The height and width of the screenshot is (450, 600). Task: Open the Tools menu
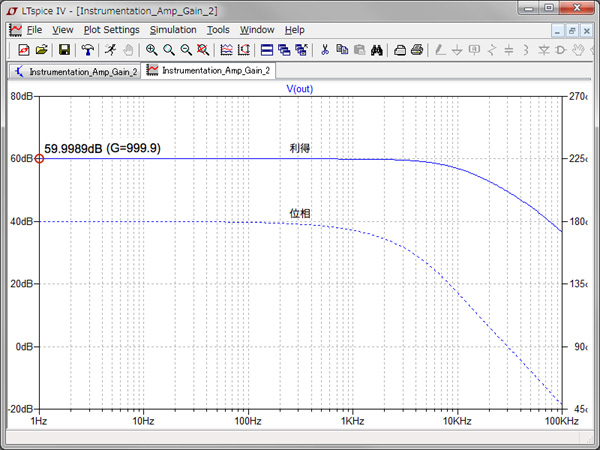pyautogui.click(x=218, y=30)
